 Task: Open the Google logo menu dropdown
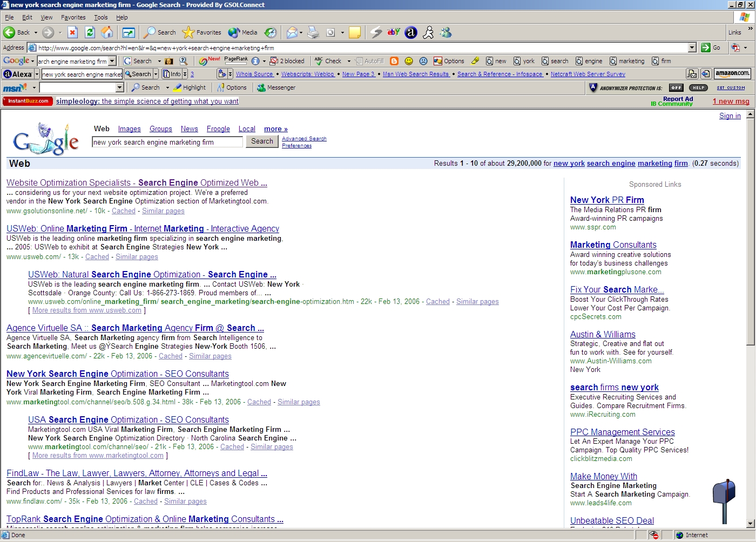(x=32, y=61)
